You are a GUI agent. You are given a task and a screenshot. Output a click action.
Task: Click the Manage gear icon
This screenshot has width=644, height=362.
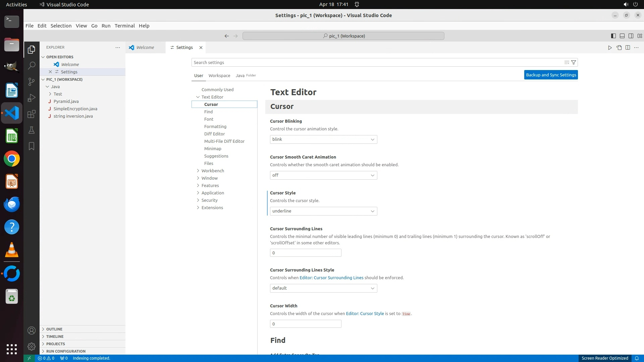pos(32,347)
